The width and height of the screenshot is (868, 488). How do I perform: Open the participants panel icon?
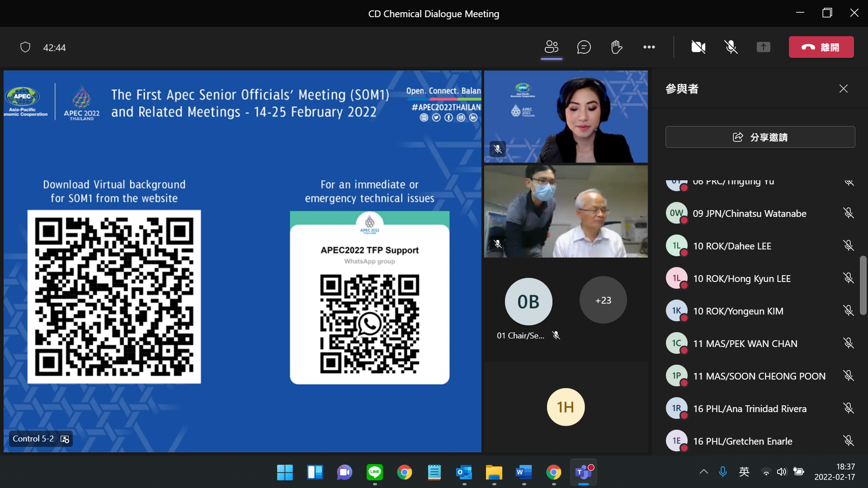[551, 47]
